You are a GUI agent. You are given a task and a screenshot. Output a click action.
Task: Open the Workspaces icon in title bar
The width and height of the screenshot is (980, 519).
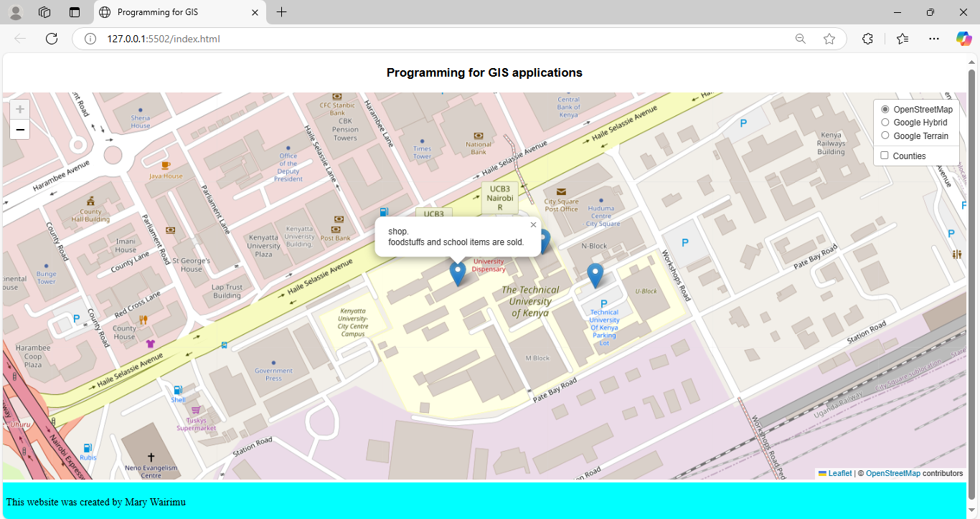pos(44,12)
